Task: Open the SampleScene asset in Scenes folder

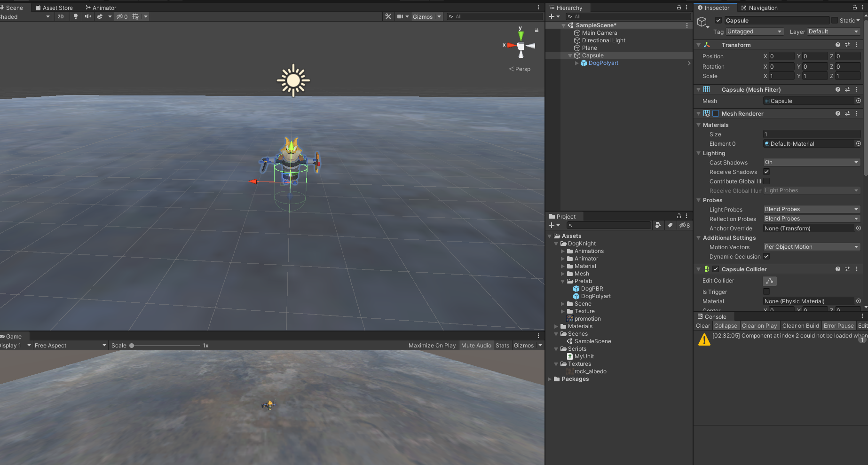Action: 589,341
